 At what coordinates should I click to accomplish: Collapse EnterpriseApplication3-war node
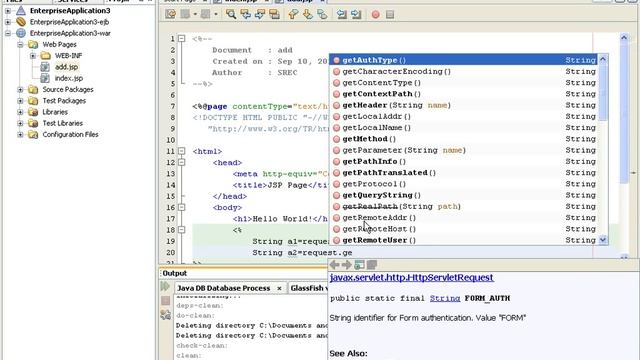pyautogui.click(x=8, y=33)
